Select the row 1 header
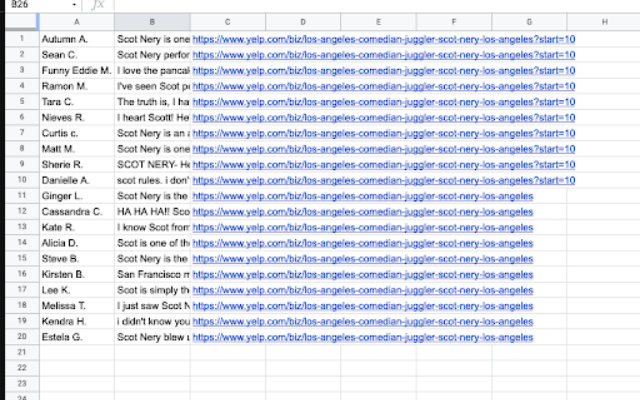640x400 pixels. click(x=19, y=39)
